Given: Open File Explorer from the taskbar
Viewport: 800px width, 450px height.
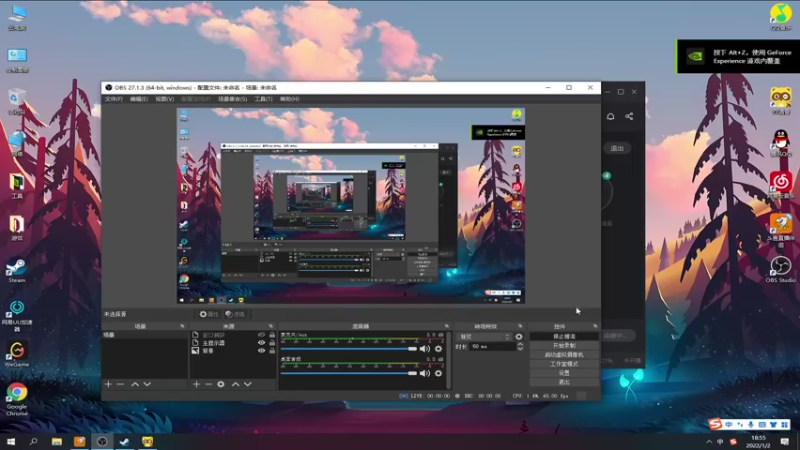Looking at the screenshot, I should pyautogui.click(x=57, y=442).
